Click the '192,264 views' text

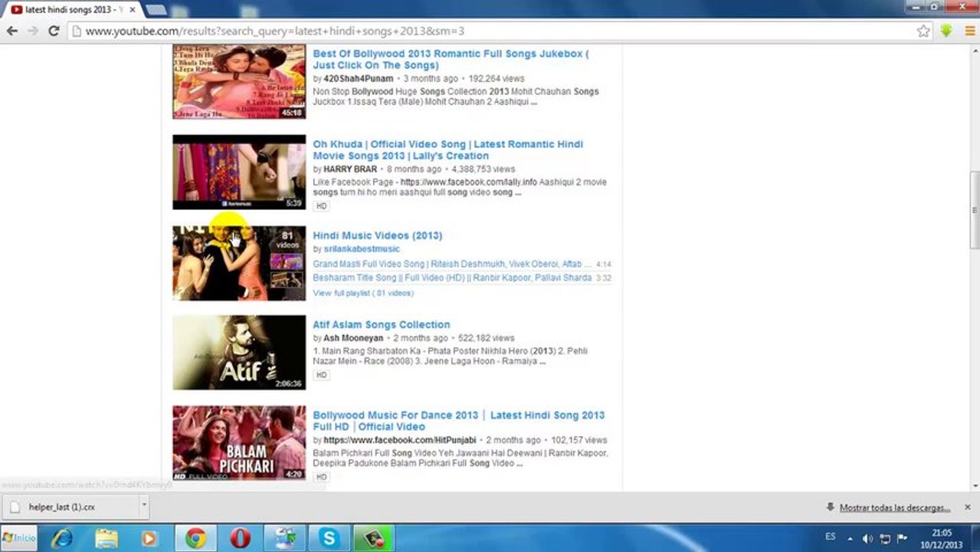coord(497,78)
